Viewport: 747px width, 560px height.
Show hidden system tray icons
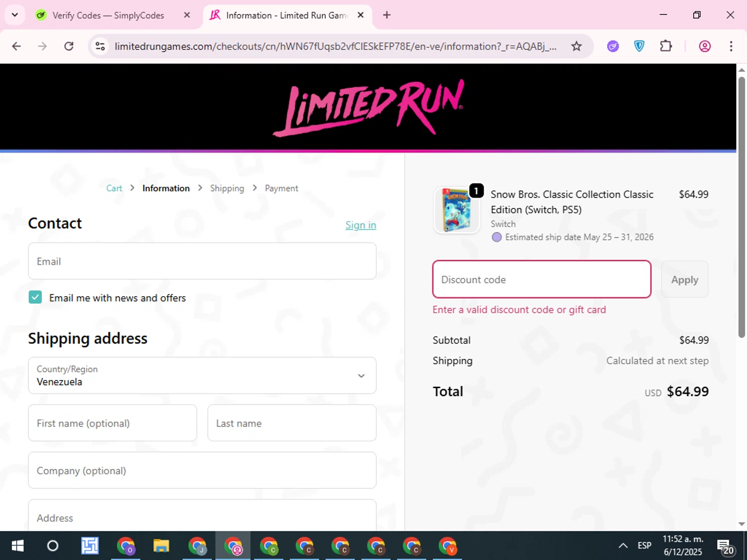coord(623,546)
